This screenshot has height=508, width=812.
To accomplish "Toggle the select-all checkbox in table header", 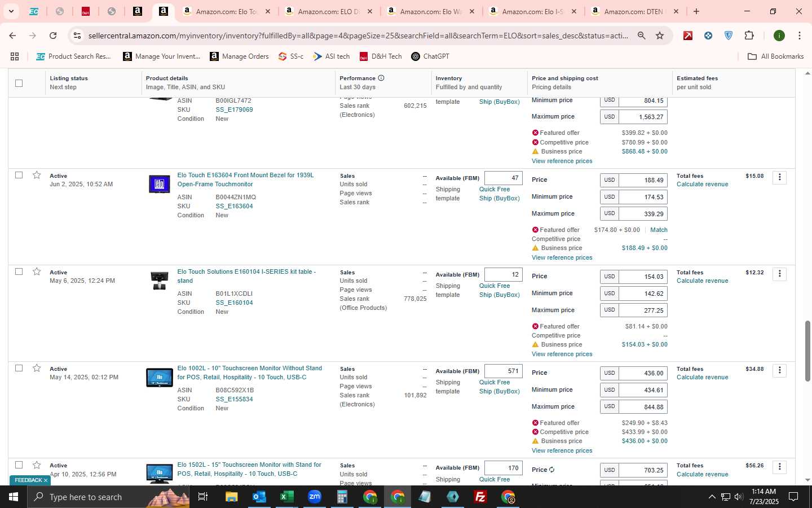I will [19, 83].
